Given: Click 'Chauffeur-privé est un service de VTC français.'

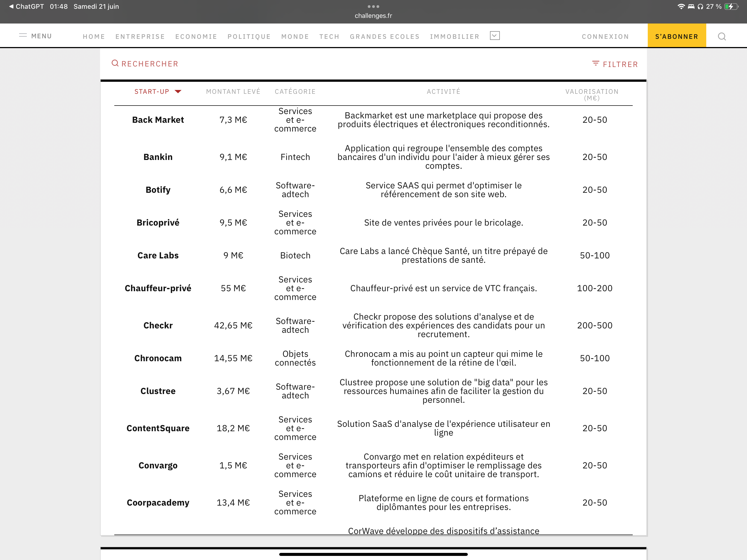Looking at the screenshot, I should pyautogui.click(x=443, y=288).
